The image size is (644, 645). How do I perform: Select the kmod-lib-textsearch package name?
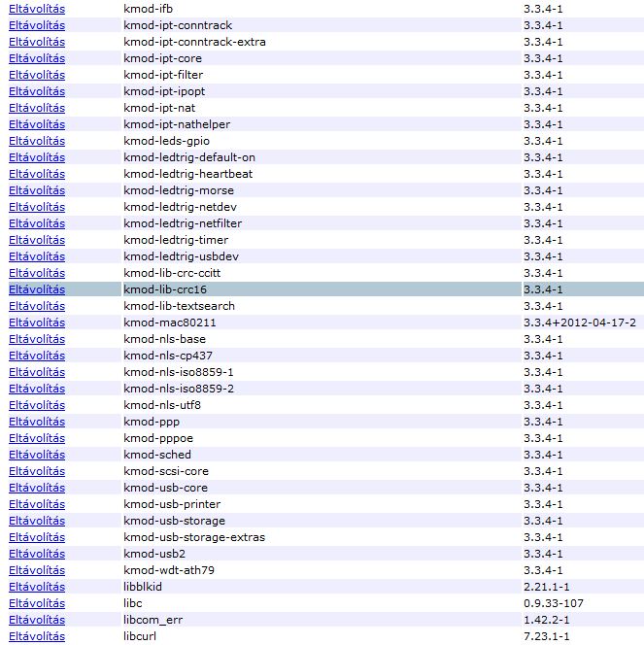tap(180, 306)
